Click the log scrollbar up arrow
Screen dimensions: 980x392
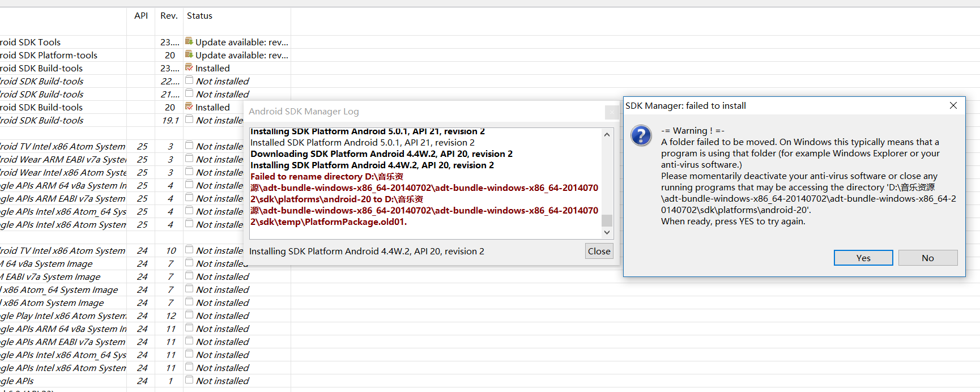tap(607, 135)
